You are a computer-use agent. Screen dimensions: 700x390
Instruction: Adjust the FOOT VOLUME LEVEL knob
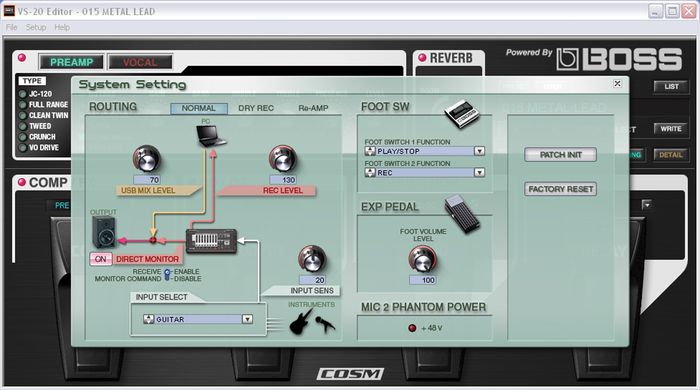click(422, 259)
